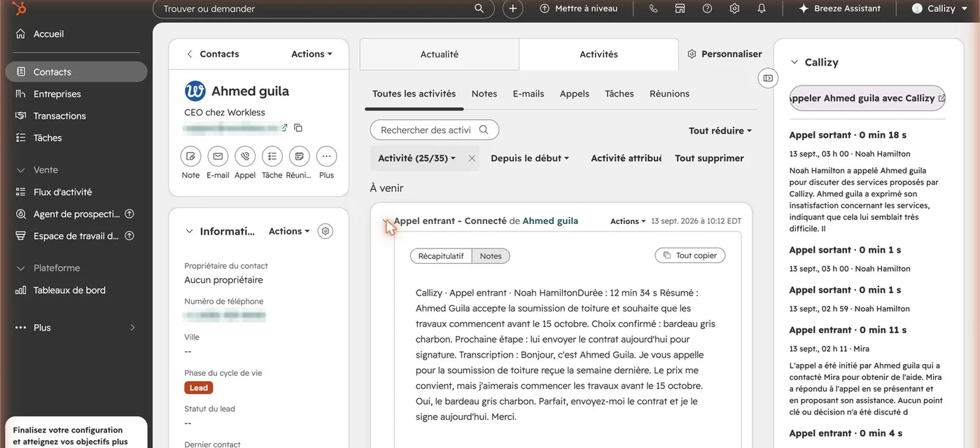Open Ahmed guila link in call entry
The height and width of the screenshot is (448, 980).
point(550,221)
